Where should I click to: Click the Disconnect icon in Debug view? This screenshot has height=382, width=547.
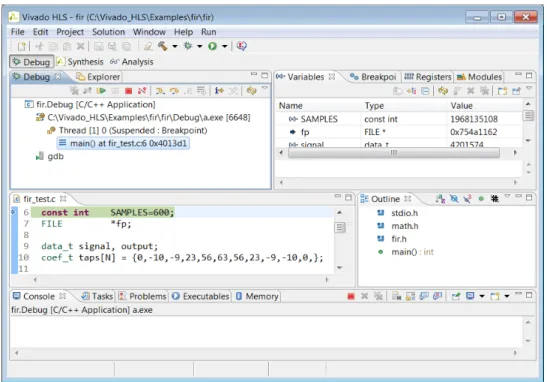tap(142, 91)
